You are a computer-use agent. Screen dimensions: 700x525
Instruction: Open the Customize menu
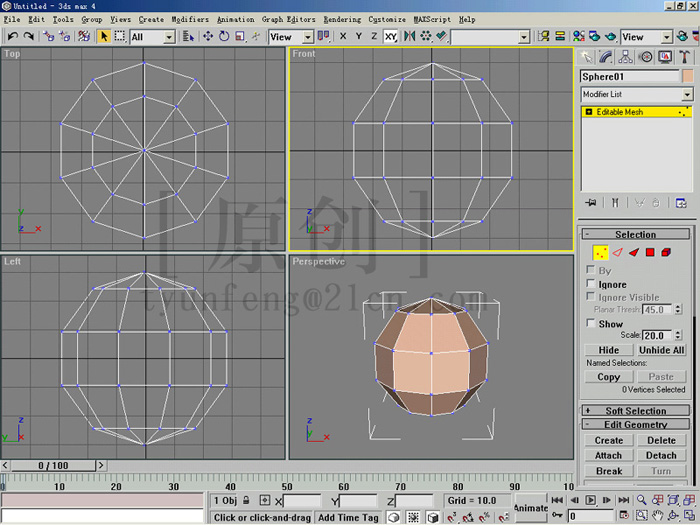point(387,19)
